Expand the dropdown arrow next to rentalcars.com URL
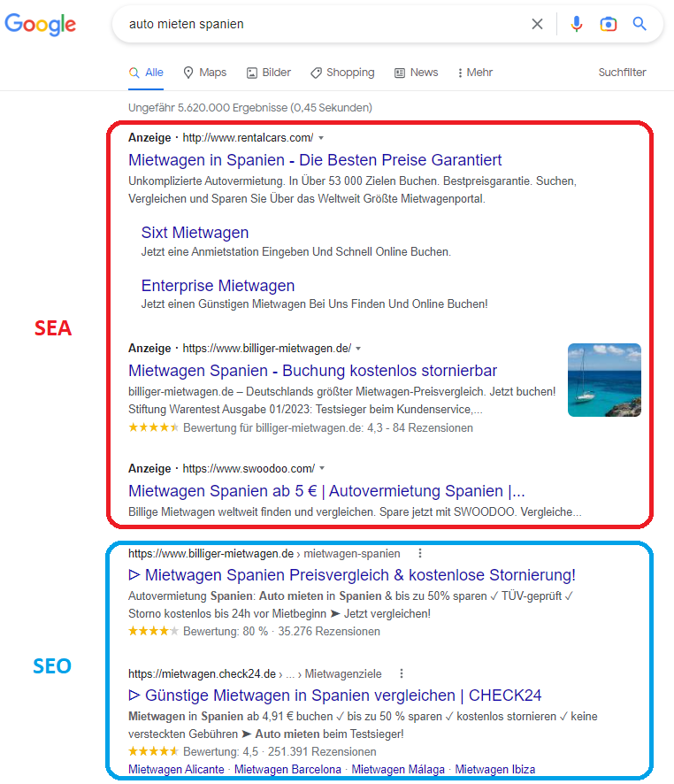The width and height of the screenshot is (674, 784). (x=321, y=137)
